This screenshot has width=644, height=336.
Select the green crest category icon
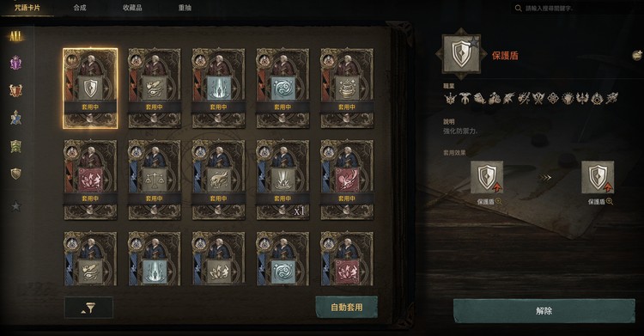pos(15,146)
